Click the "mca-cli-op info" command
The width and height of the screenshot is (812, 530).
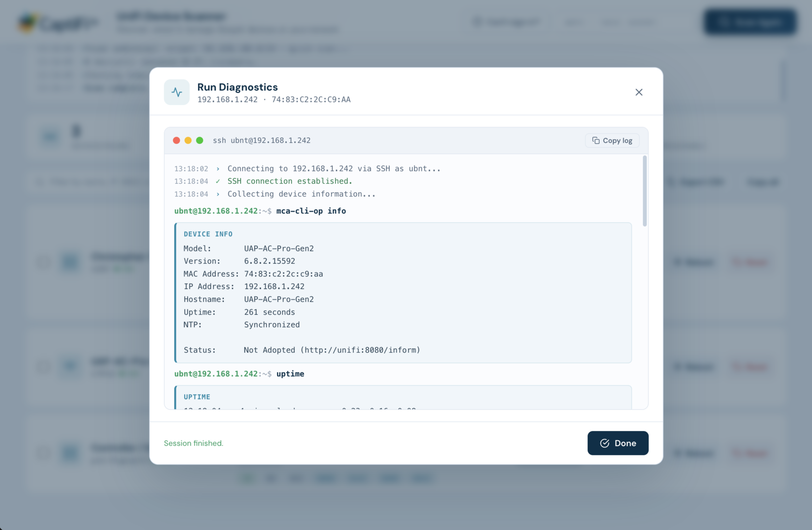[x=311, y=211]
